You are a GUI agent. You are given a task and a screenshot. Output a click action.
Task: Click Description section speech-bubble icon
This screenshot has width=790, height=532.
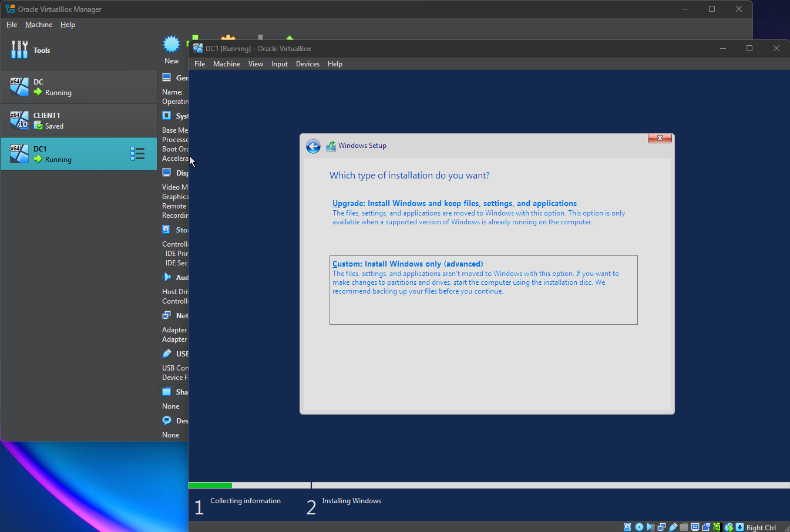click(x=166, y=420)
